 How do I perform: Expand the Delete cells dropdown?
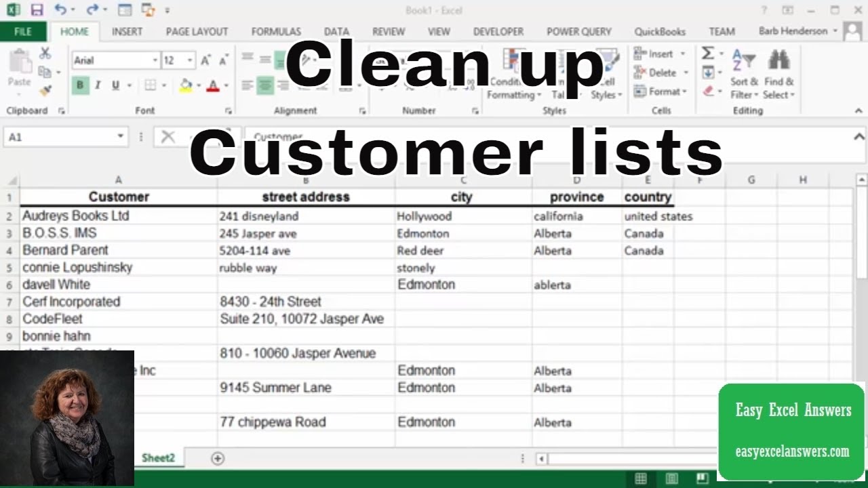686,73
